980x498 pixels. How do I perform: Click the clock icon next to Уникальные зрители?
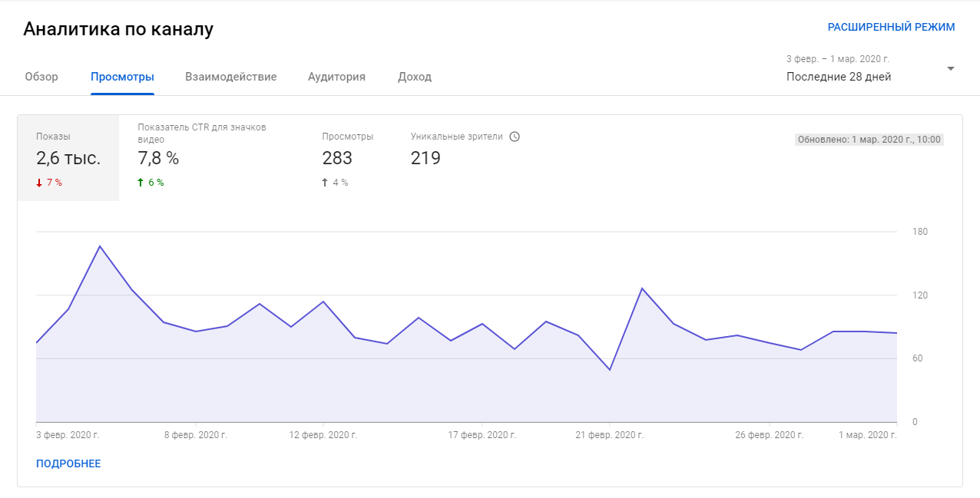click(x=515, y=137)
